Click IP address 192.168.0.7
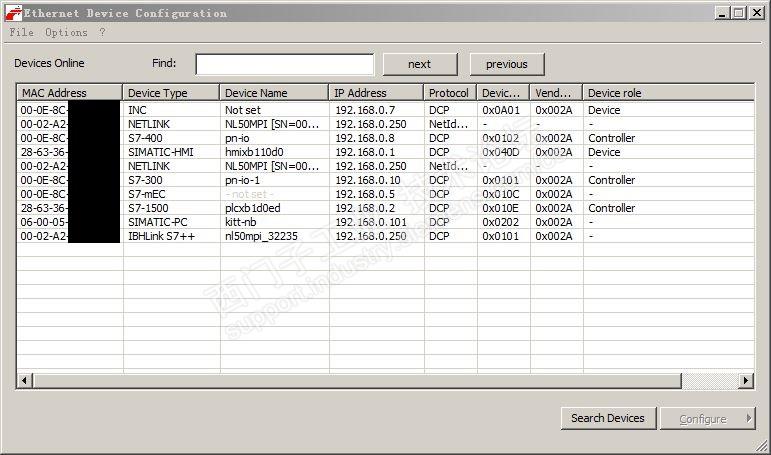 point(365,110)
